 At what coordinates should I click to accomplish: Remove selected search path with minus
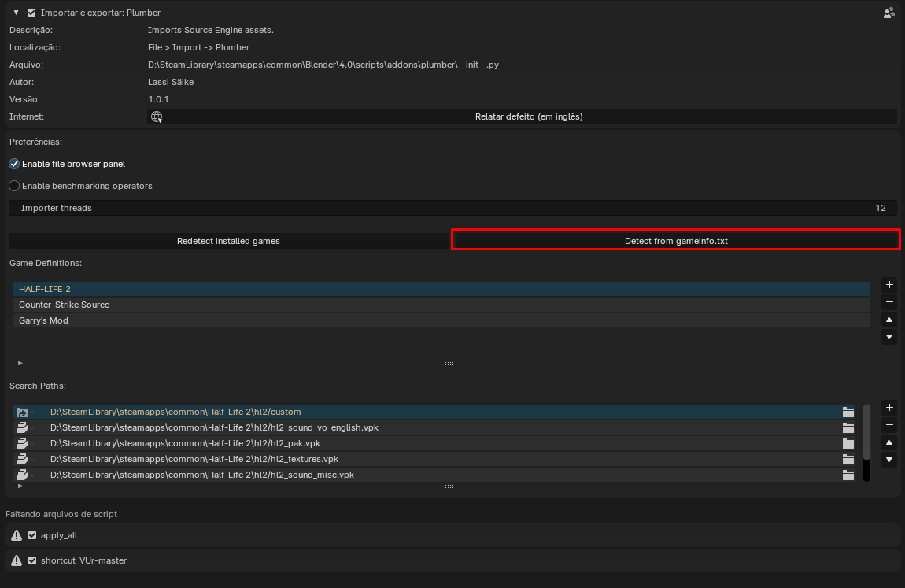click(x=889, y=425)
